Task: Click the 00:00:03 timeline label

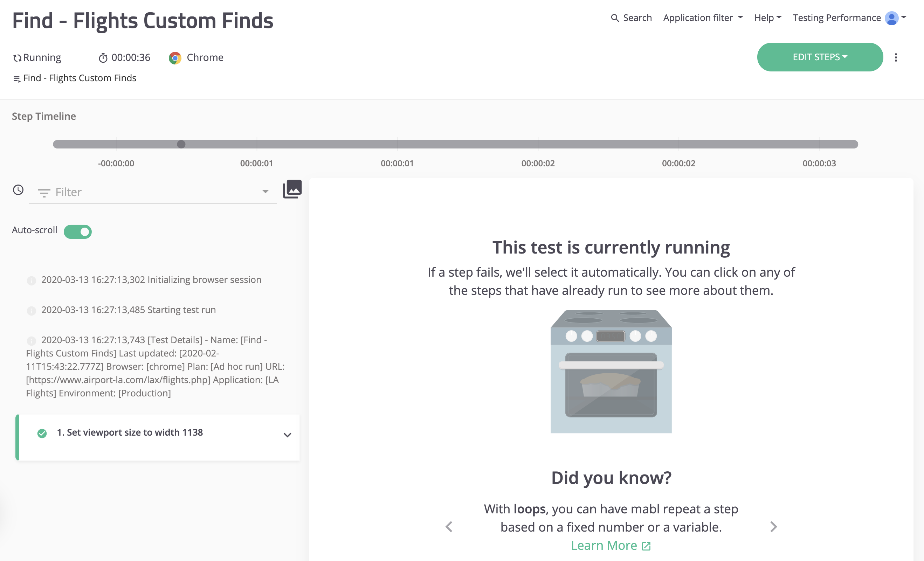Action: (x=819, y=164)
